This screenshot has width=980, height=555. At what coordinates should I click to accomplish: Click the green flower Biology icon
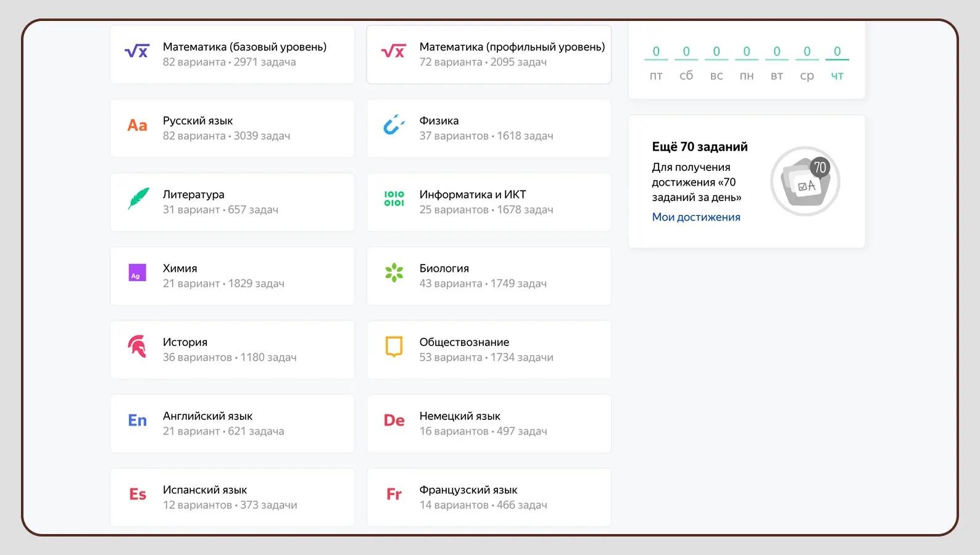point(394,273)
